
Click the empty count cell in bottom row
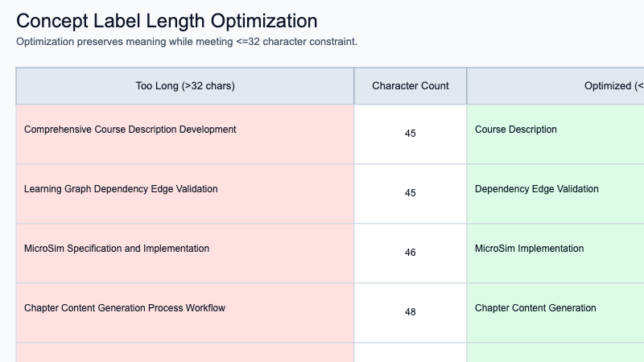click(x=411, y=352)
